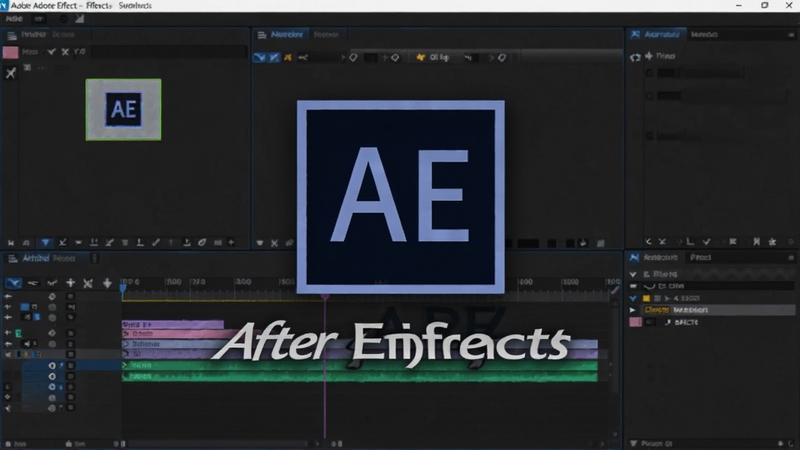Click the yellow square swatch in lower-right panel
Screen dimensions: 800x450
(x=646, y=298)
